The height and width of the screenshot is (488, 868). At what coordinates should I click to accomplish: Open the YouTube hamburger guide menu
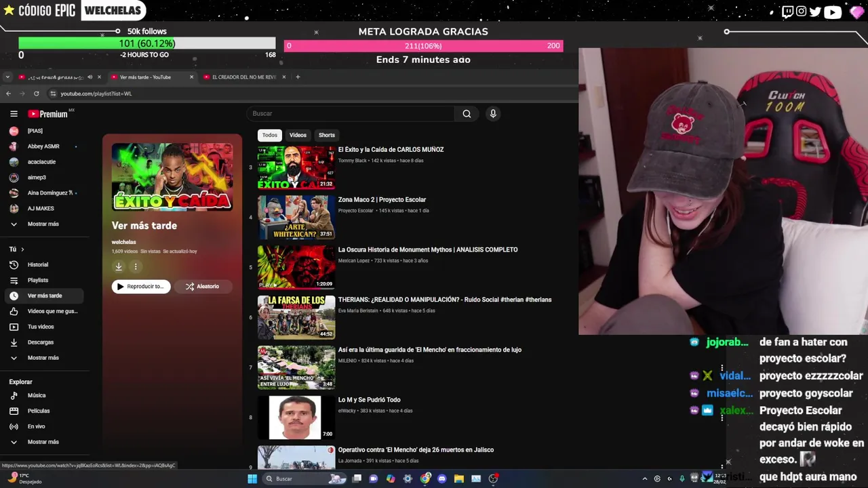coord(14,114)
